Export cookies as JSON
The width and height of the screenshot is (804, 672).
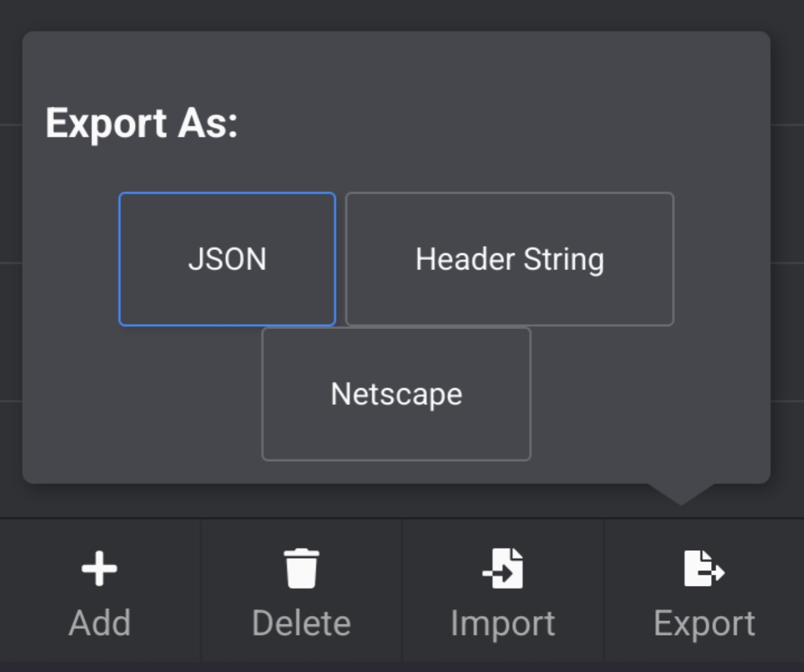click(x=227, y=259)
